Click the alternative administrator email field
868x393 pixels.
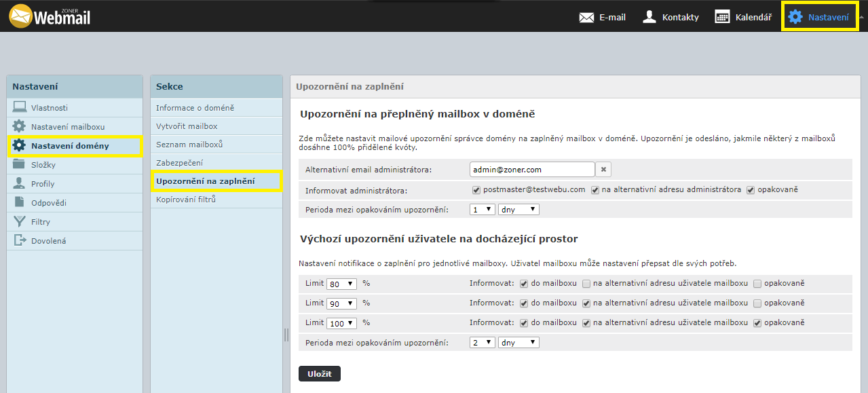pos(531,170)
